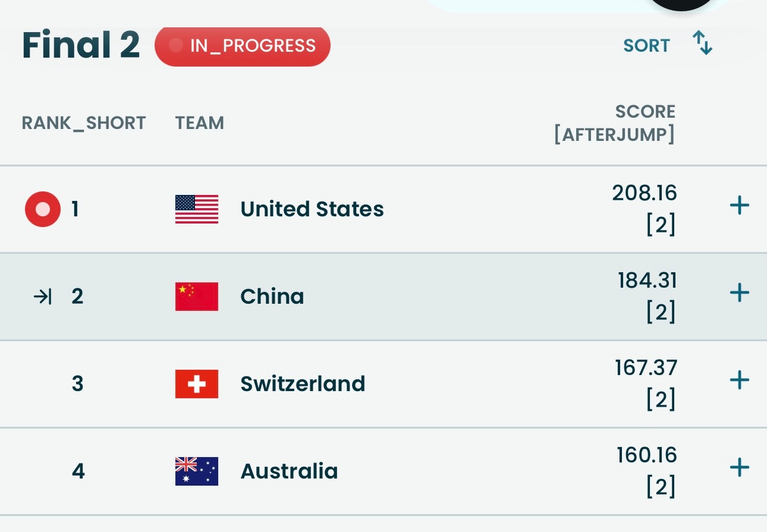The image size is (767, 532).
Task: Click the arrow icon beside rank 2
Action: coord(43,297)
